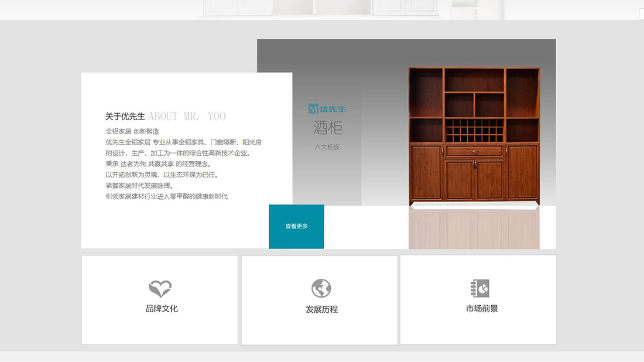The width and height of the screenshot is (644, 362).
Task: Click the wooden wine cabinet image
Action: [x=474, y=136]
